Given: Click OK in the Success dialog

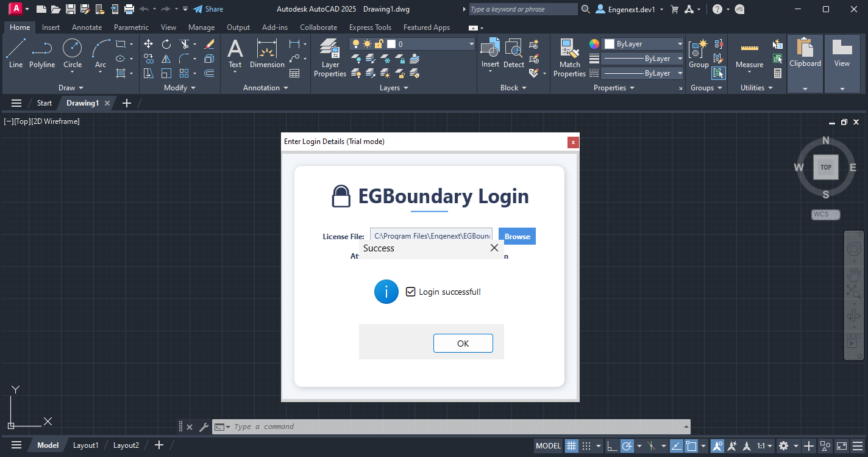Looking at the screenshot, I should pos(463,343).
